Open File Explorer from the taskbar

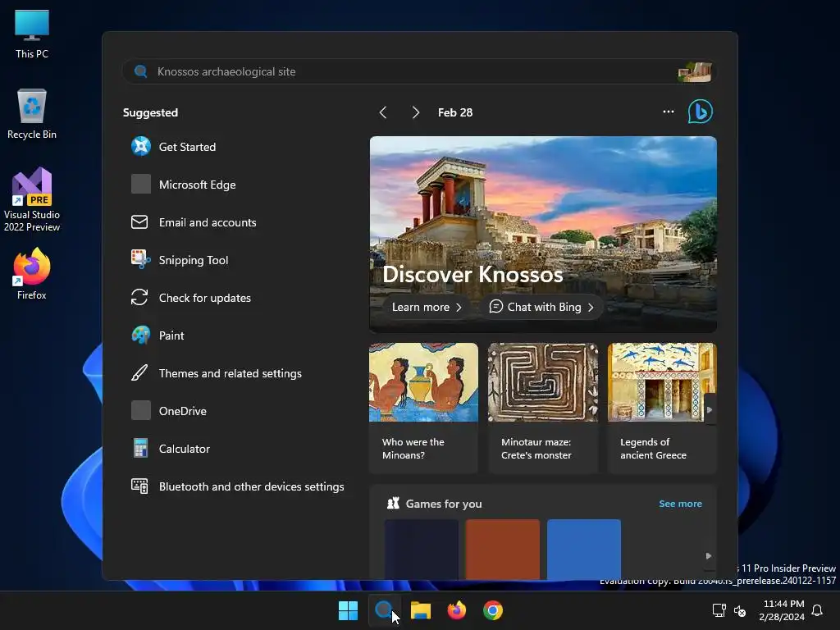pyautogui.click(x=421, y=610)
